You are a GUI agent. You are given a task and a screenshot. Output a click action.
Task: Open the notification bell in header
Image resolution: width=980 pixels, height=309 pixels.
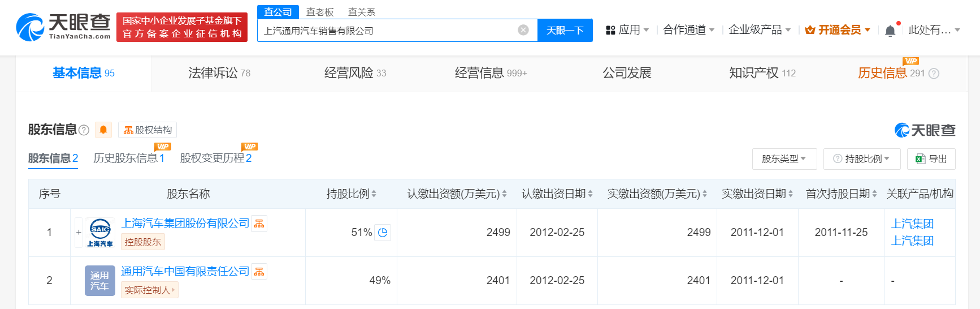(x=890, y=31)
